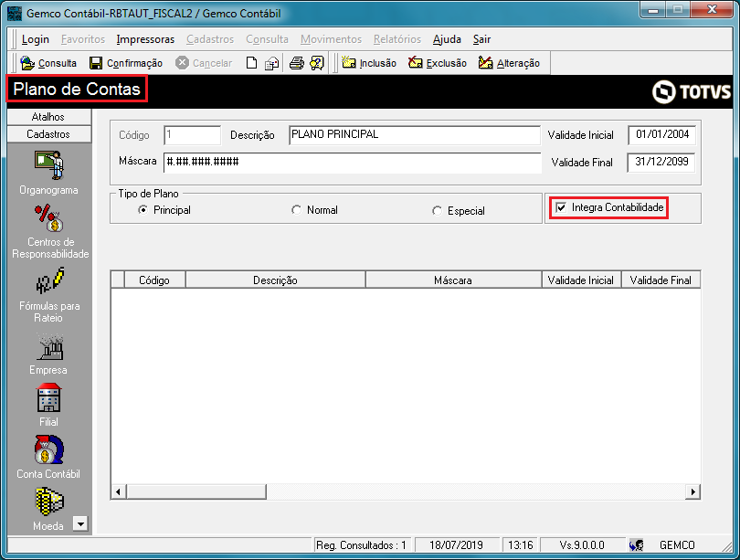Click Confirmação save toolbar button
740x560 pixels.
tap(126, 63)
